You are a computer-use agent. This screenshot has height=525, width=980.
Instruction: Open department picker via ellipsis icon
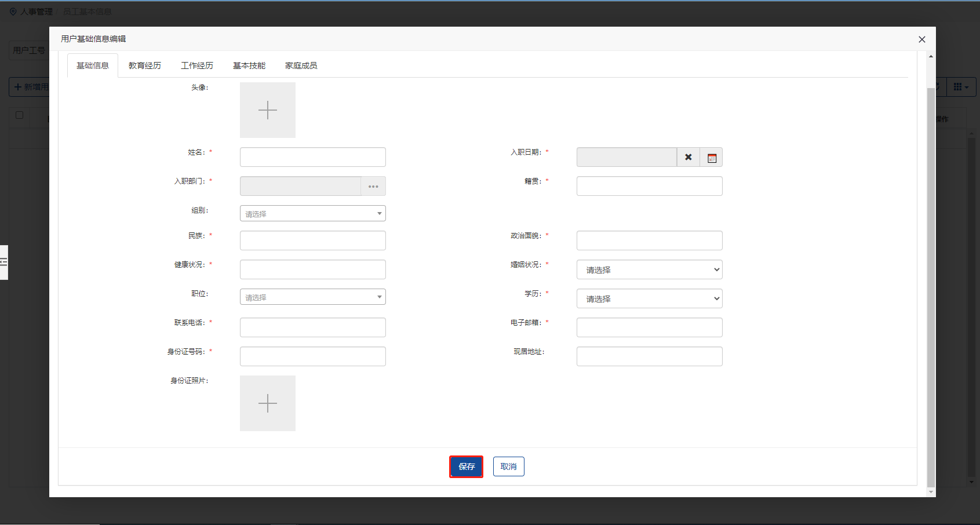click(373, 186)
